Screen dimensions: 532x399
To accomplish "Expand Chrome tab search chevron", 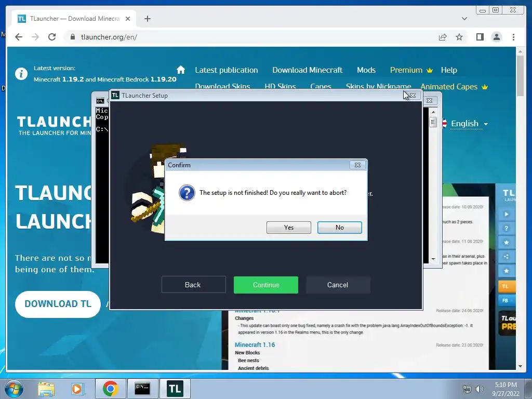I will pos(464,19).
